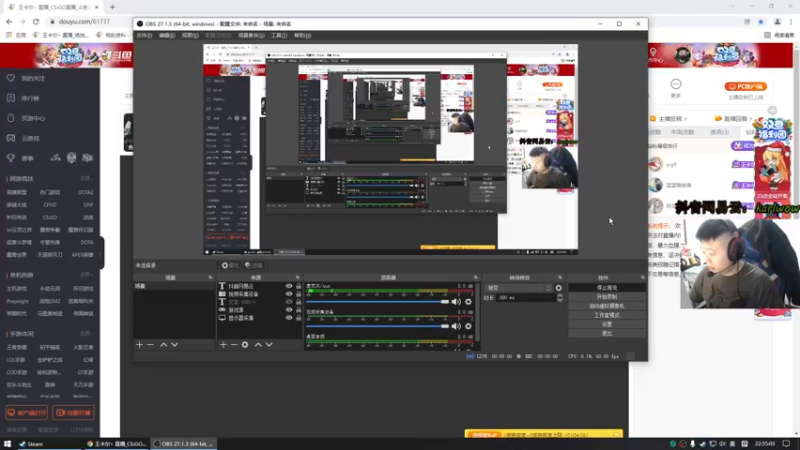Click 工作室模式 button in OBS
The height and width of the screenshot is (450, 800).
tap(607, 315)
